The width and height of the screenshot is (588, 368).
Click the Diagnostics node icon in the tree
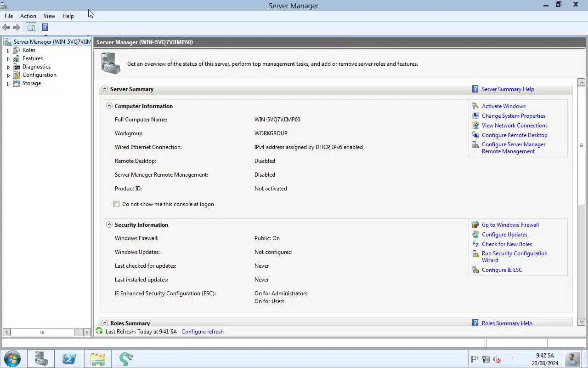(x=17, y=67)
